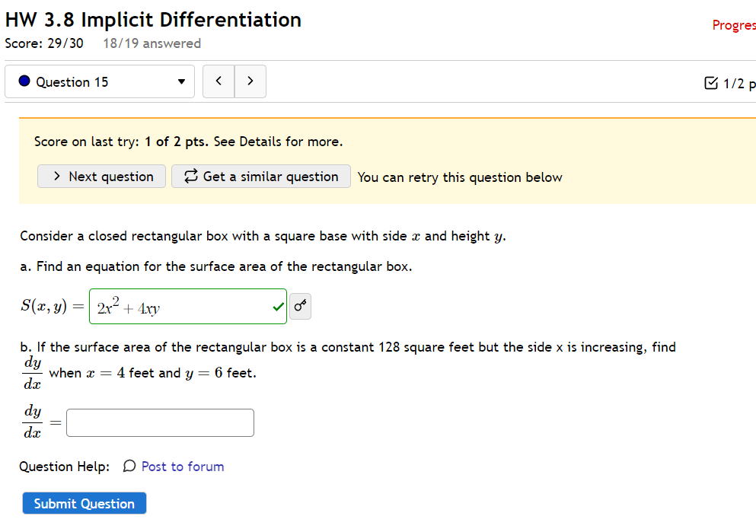Click the key icon to reveal answer key
Screen dimensions: 756x532
click(299, 306)
